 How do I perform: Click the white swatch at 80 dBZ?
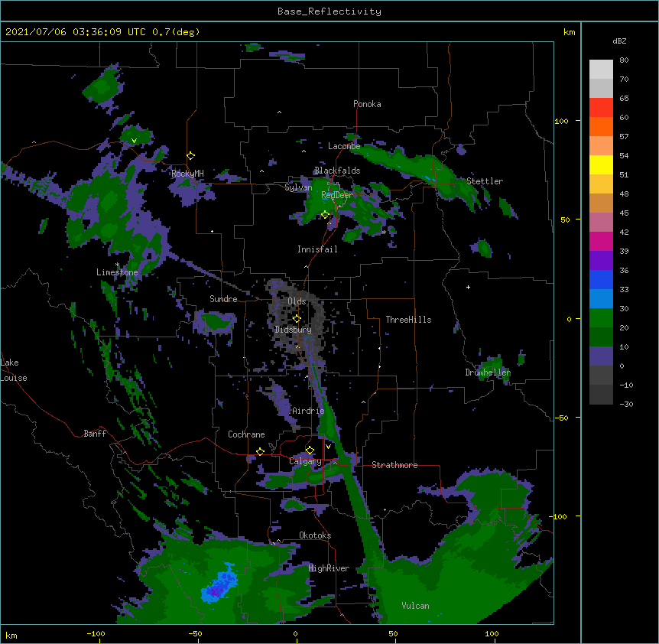tap(601, 70)
